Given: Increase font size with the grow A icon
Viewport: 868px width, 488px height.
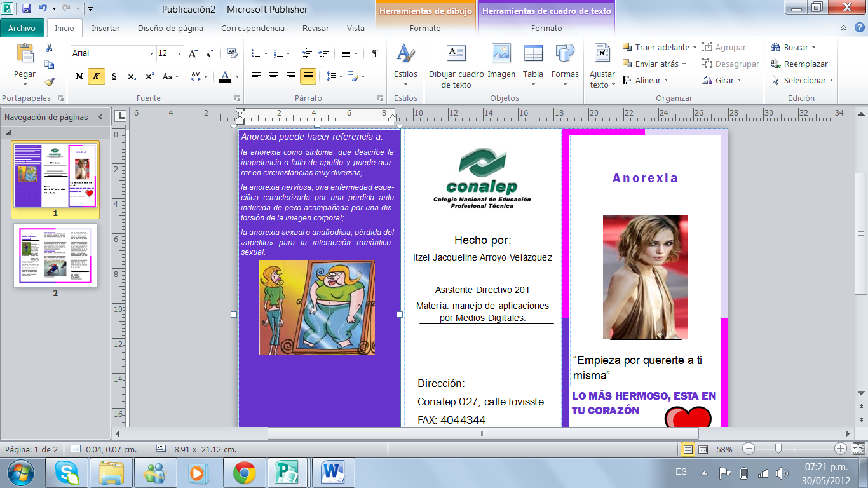Looking at the screenshot, I should point(193,53).
